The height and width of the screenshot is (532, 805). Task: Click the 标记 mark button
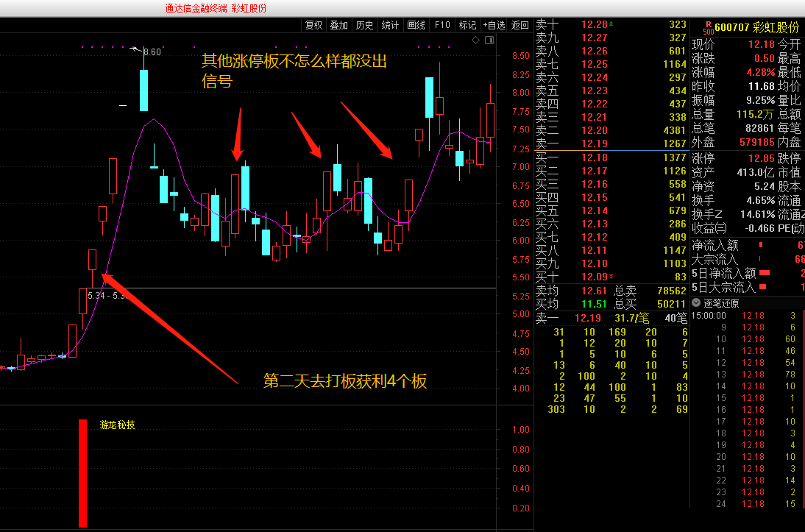(x=467, y=25)
